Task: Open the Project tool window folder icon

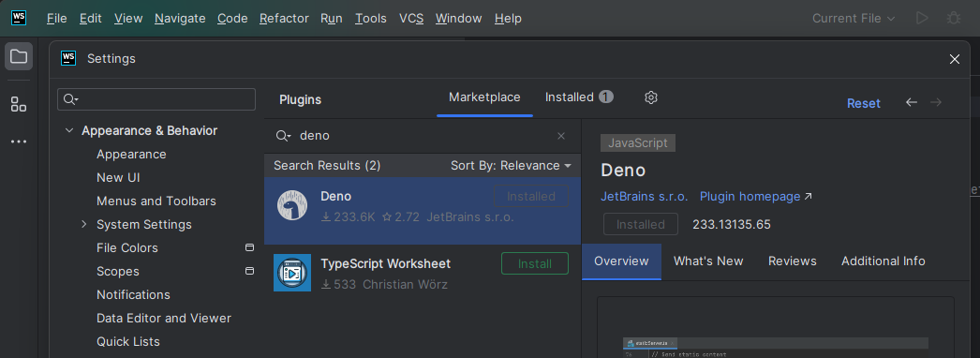Action: click(x=19, y=56)
